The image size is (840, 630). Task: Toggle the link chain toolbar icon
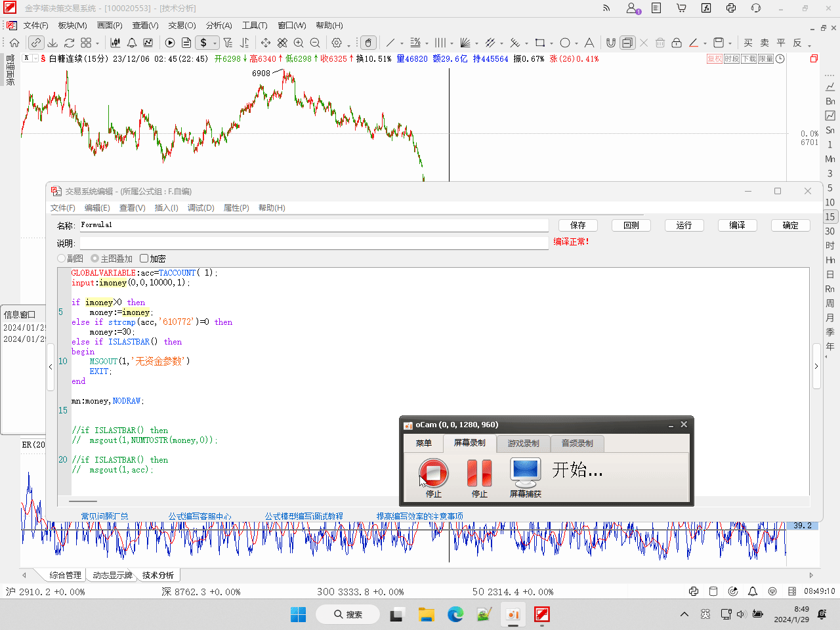coord(36,43)
